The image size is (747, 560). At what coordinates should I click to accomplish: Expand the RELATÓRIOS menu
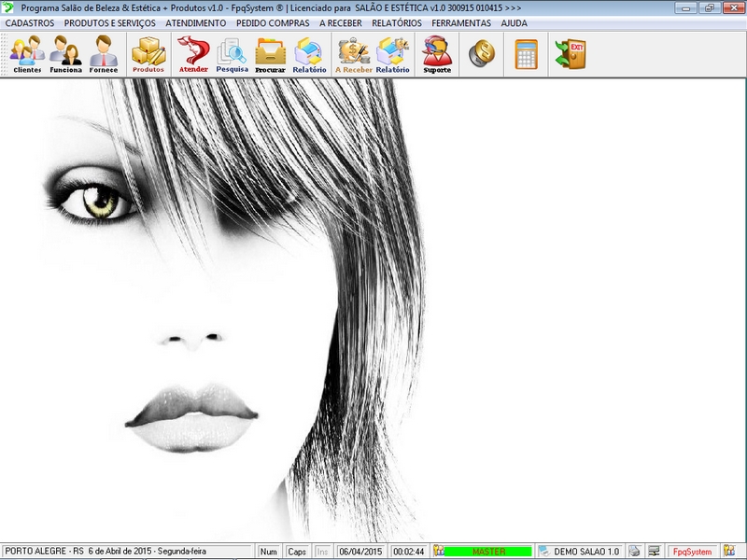coord(397,22)
